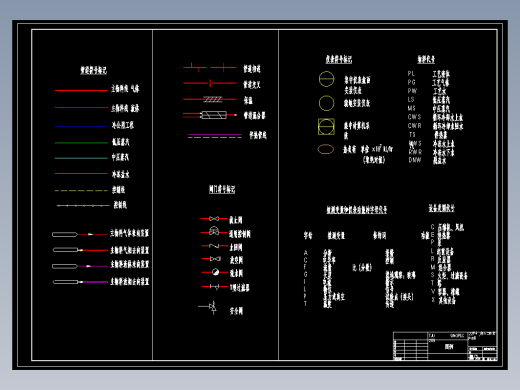Select the control valve symbol with dome actuator
This screenshot has height=390, width=520.
[214, 231]
